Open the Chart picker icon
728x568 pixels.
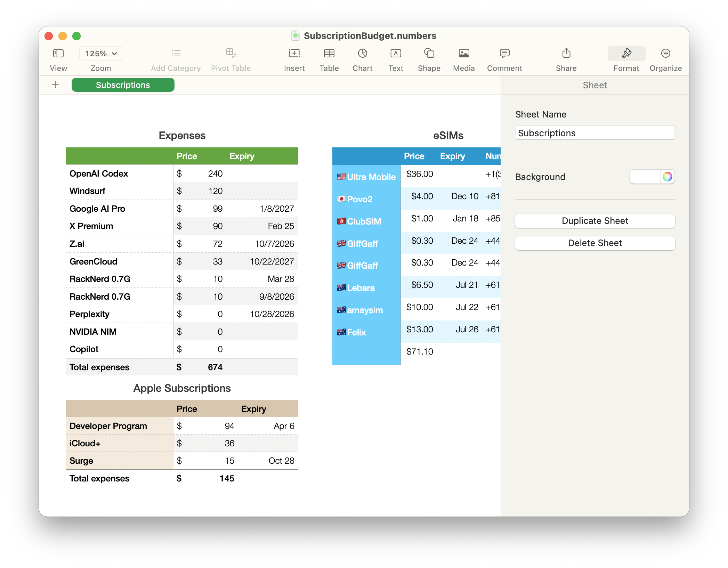point(362,54)
